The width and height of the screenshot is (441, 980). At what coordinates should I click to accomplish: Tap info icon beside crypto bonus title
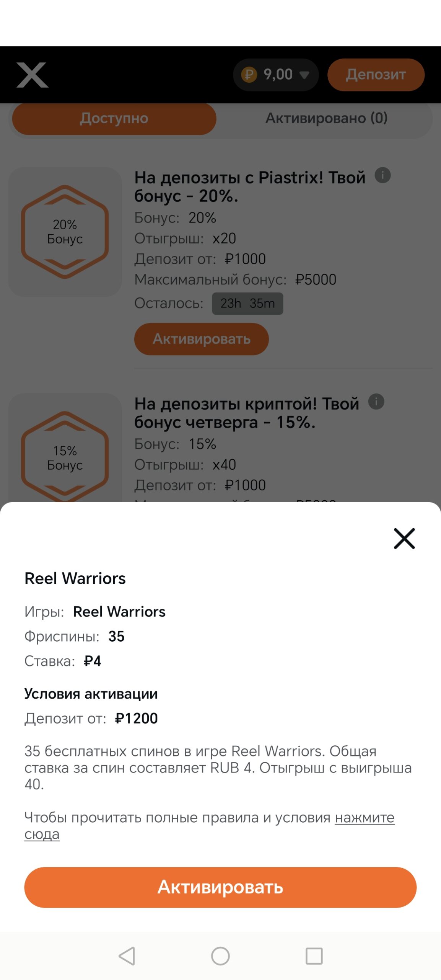pos(376,402)
